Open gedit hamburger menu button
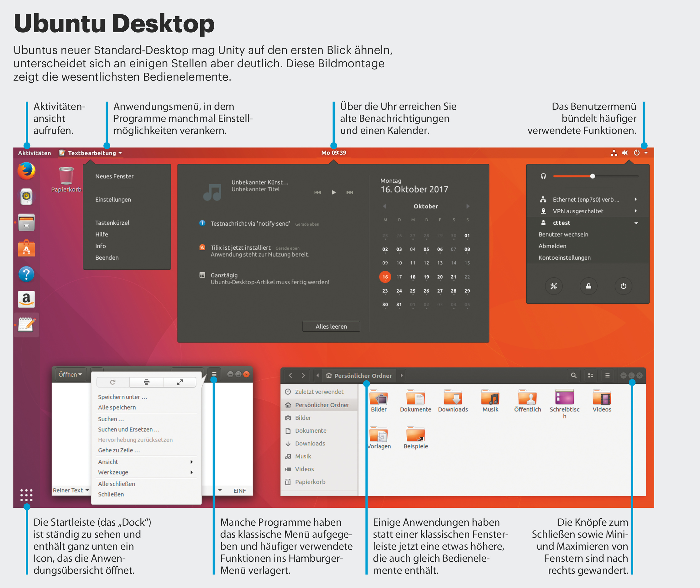Image resolution: width=700 pixels, height=588 pixels. 214,374
